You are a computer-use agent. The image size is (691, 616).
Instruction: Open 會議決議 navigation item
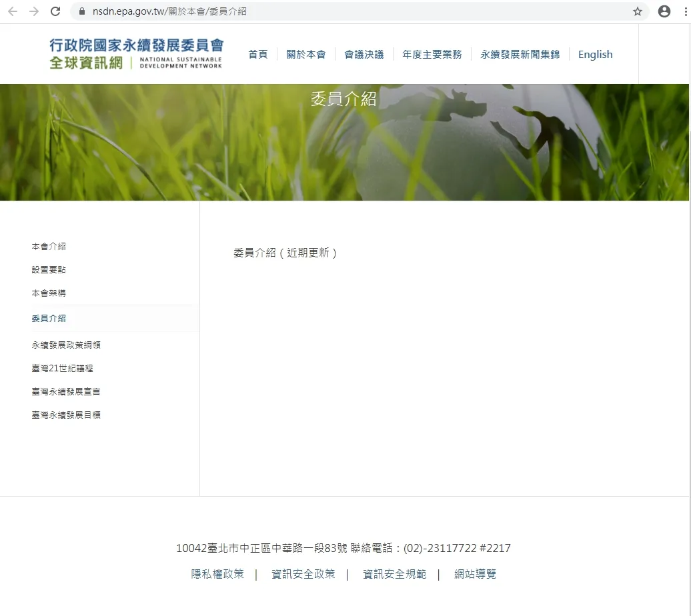[364, 54]
